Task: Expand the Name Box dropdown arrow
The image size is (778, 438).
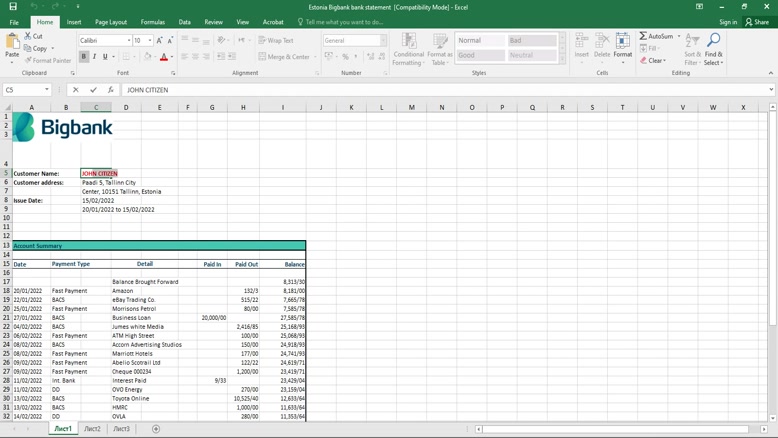Action: (x=47, y=90)
